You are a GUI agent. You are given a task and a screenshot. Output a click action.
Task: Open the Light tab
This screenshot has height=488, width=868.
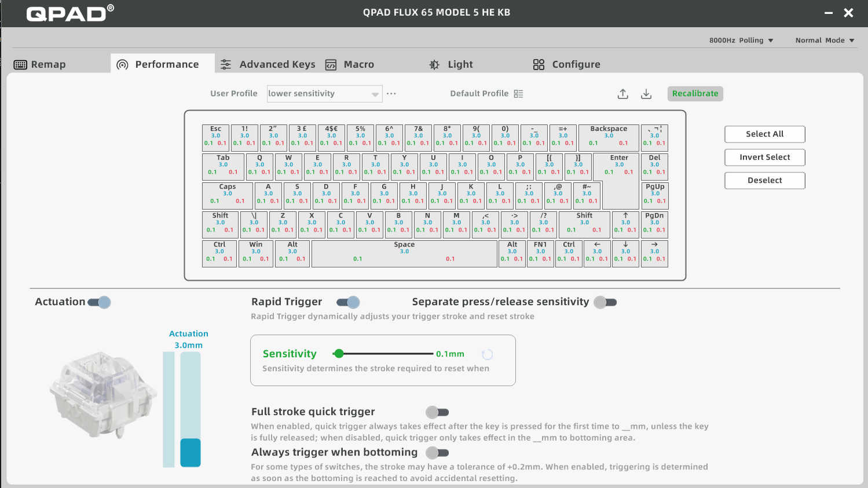point(451,64)
